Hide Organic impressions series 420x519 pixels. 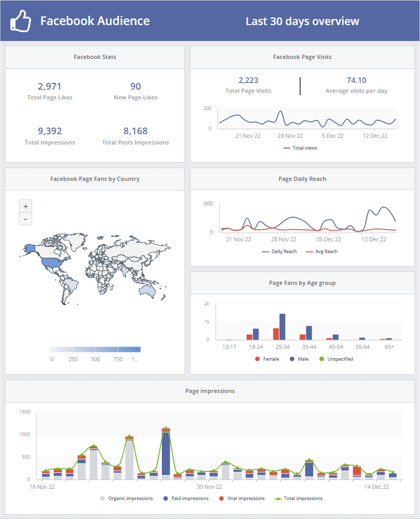pyautogui.click(x=127, y=498)
